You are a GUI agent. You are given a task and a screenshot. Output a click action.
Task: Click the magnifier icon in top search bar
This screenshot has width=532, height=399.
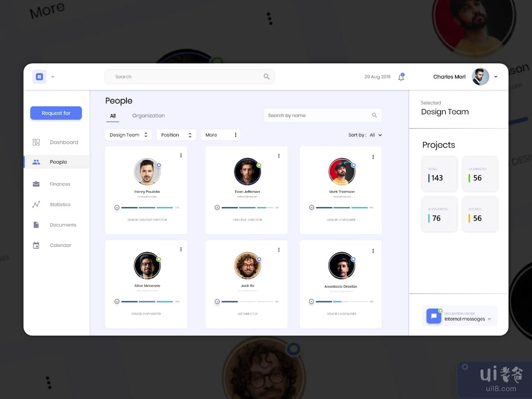click(x=266, y=77)
